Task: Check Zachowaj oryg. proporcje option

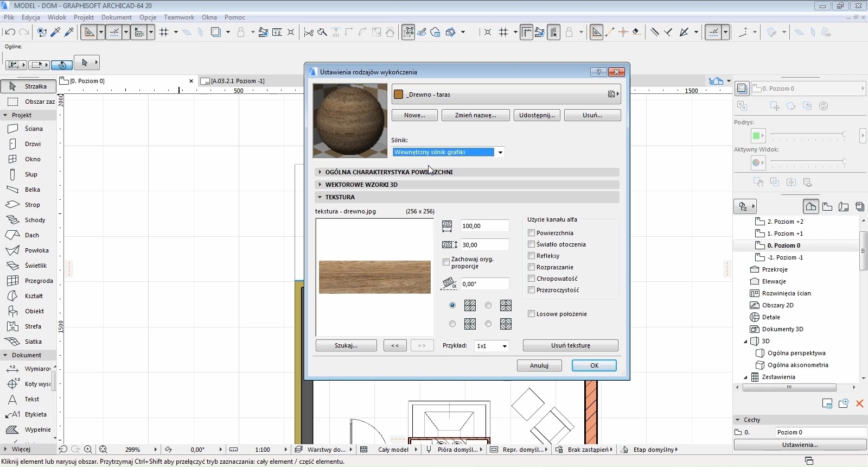Action: pyautogui.click(x=446, y=262)
